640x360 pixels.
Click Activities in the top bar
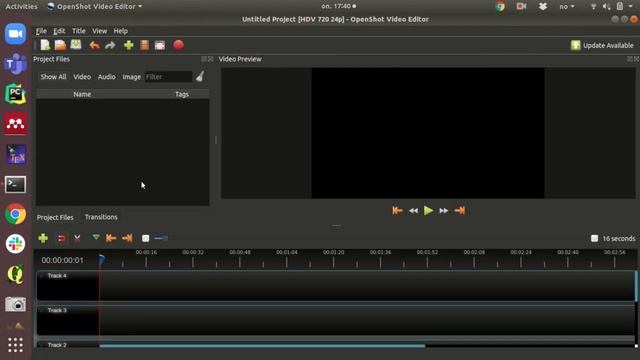coord(21,7)
